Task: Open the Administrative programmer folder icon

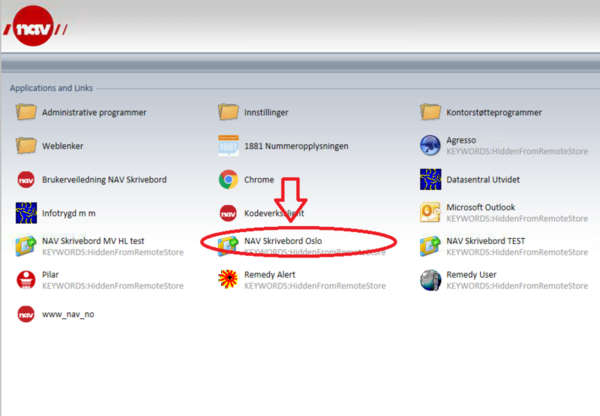Action: click(x=26, y=112)
